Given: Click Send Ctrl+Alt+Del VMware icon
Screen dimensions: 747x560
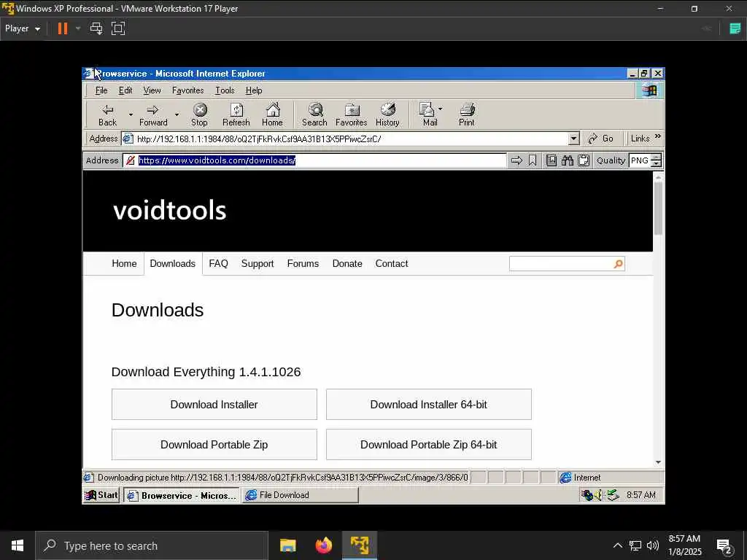Looking at the screenshot, I should pyautogui.click(x=96, y=28).
